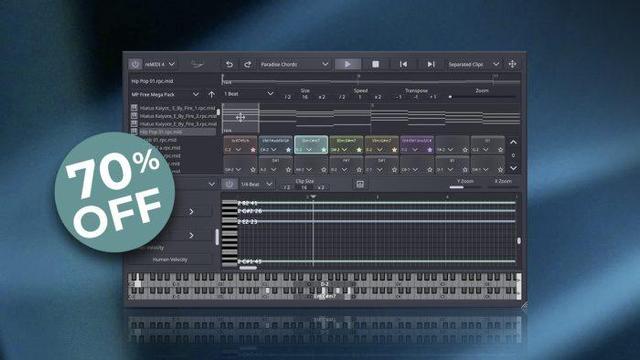
Task: Skip to the previous clip
Action: 403,64
